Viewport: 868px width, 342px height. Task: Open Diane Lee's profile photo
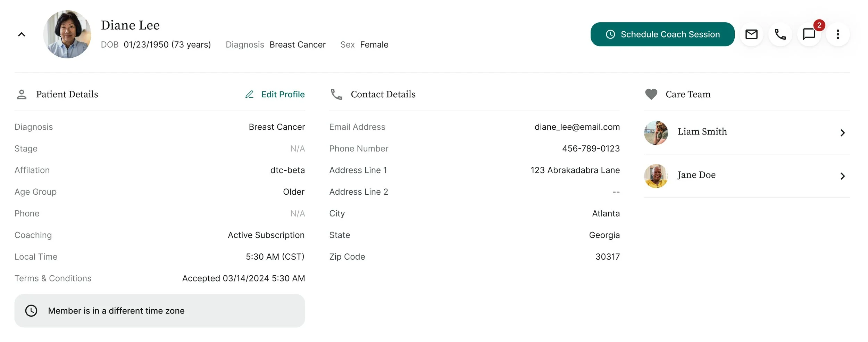coord(67,34)
